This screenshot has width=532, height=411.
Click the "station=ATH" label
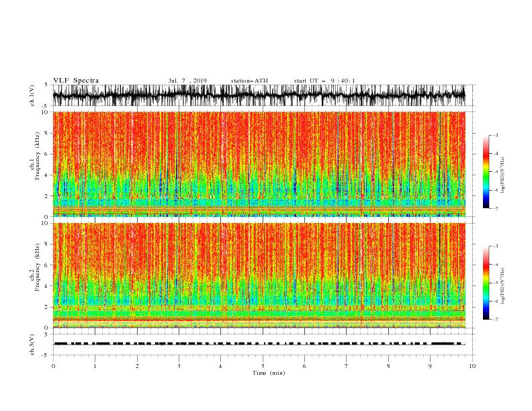(249, 81)
